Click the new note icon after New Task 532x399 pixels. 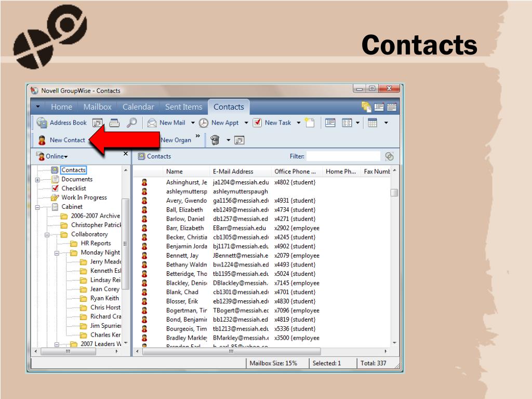[x=310, y=123]
